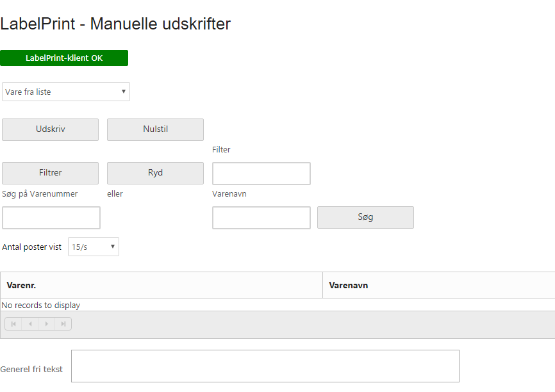This screenshot has height=392, width=555.
Task: Apply filter with the Filtrer button
Action: point(50,173)
